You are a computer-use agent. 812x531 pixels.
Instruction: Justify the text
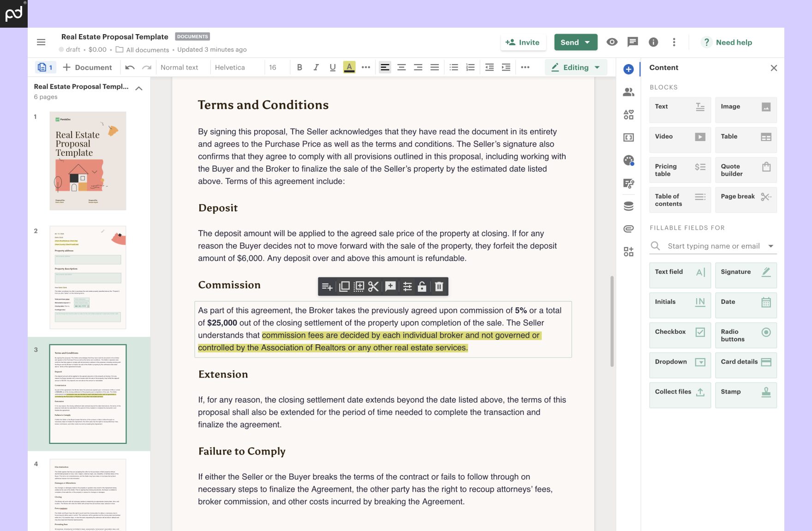[435, 67]
